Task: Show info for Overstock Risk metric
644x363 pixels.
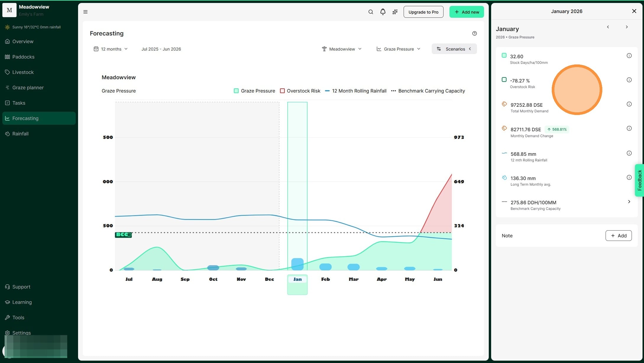Action: pyautogui.click(x=629, y=80)
